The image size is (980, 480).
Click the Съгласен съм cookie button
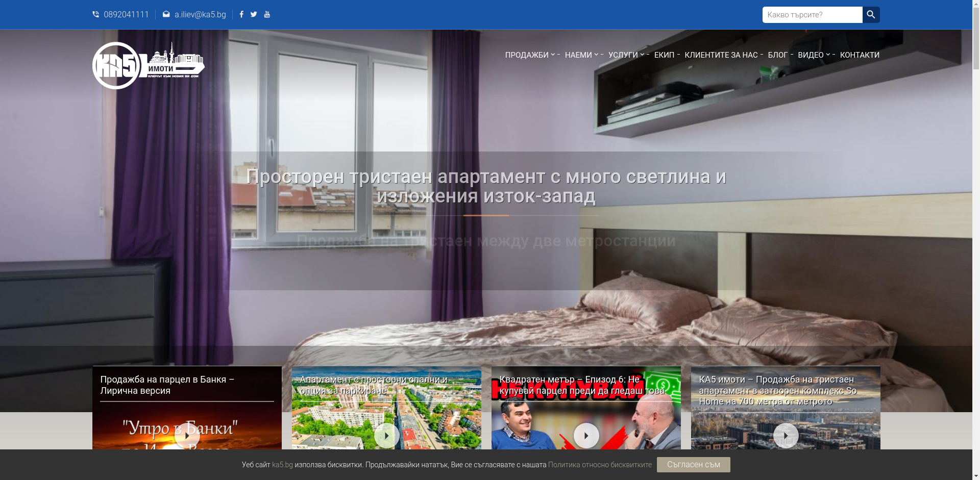click(693, 465)
